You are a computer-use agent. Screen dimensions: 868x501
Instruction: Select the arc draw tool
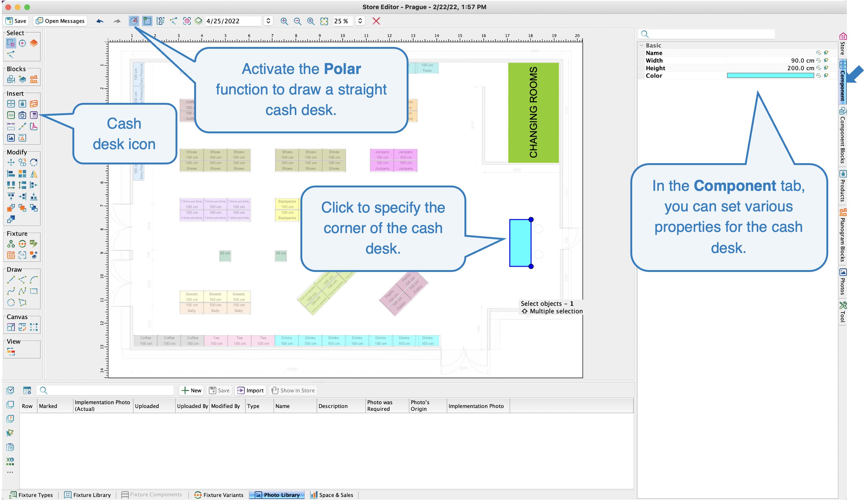(34, 280)
